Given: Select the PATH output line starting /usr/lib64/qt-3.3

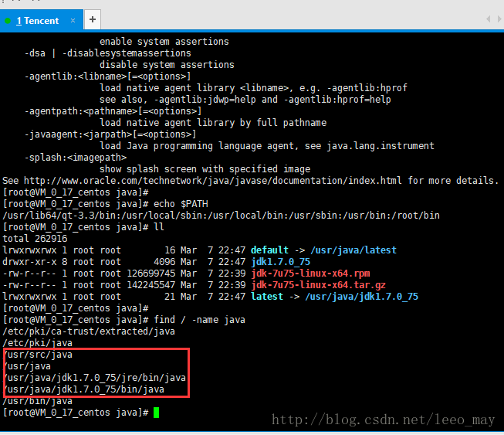Looking at the screenshot, I should [x=222, y=216].
